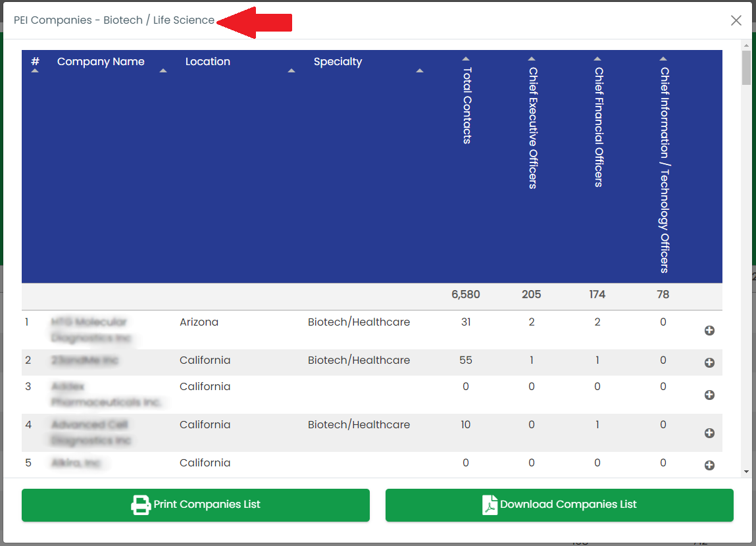
Task: Click Chief Financial Officers header text
Action: 598,127
